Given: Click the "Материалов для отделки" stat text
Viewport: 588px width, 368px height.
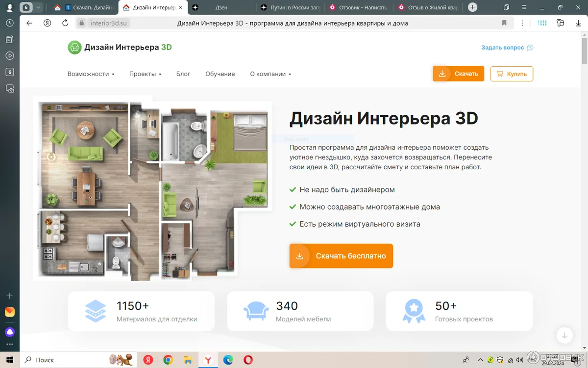Looking at the screenshot, I should coord(157,319).
